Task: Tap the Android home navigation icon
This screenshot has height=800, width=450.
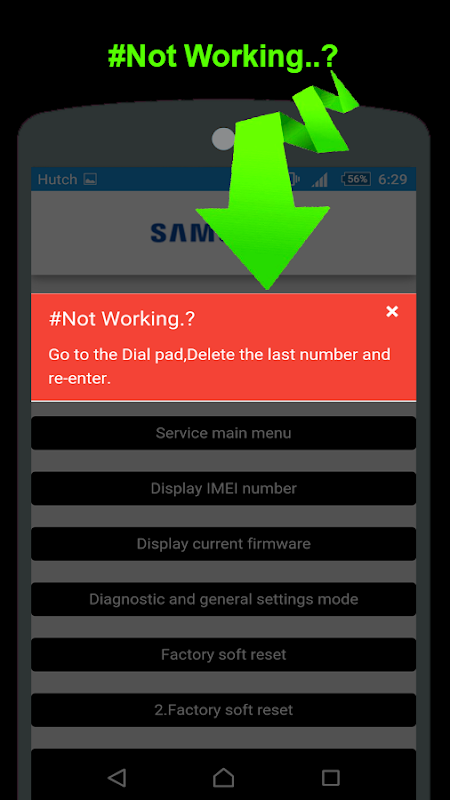Action: click(223, 778)
